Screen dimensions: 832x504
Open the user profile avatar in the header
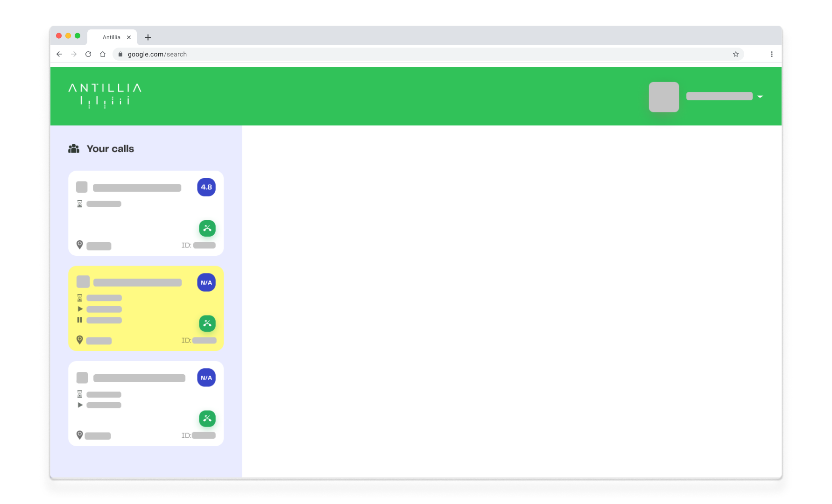click(x=664, y=97)
